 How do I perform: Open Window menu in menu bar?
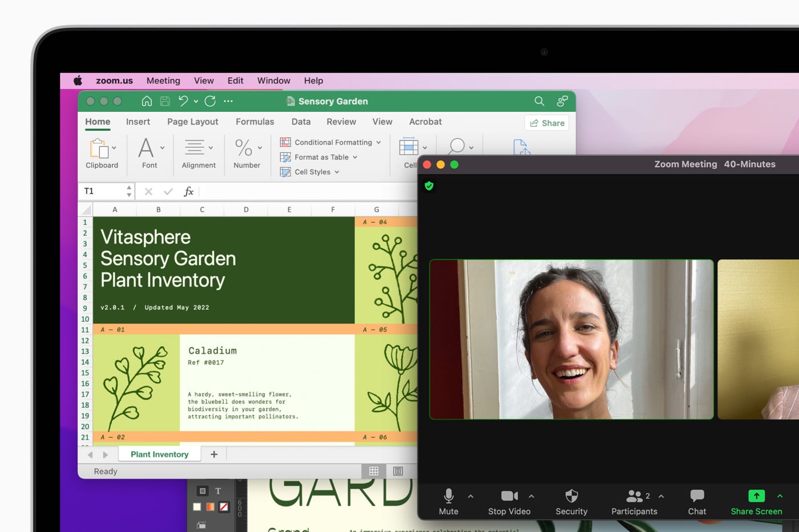coord(274,80)
